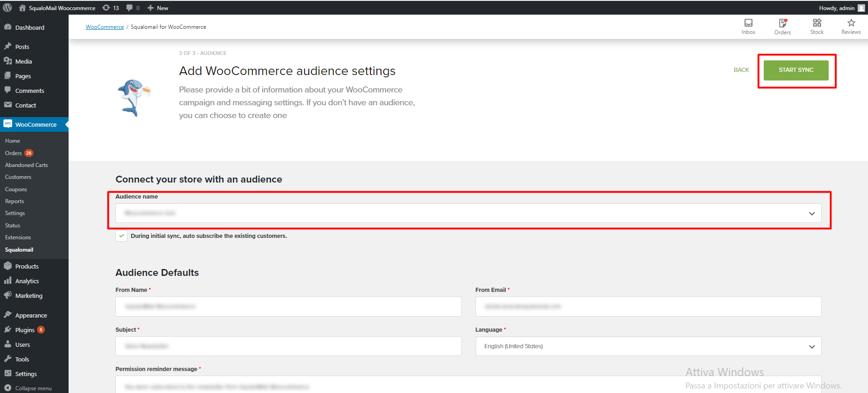
Task: Open the Plugins menu item
Action: [25, 330]
